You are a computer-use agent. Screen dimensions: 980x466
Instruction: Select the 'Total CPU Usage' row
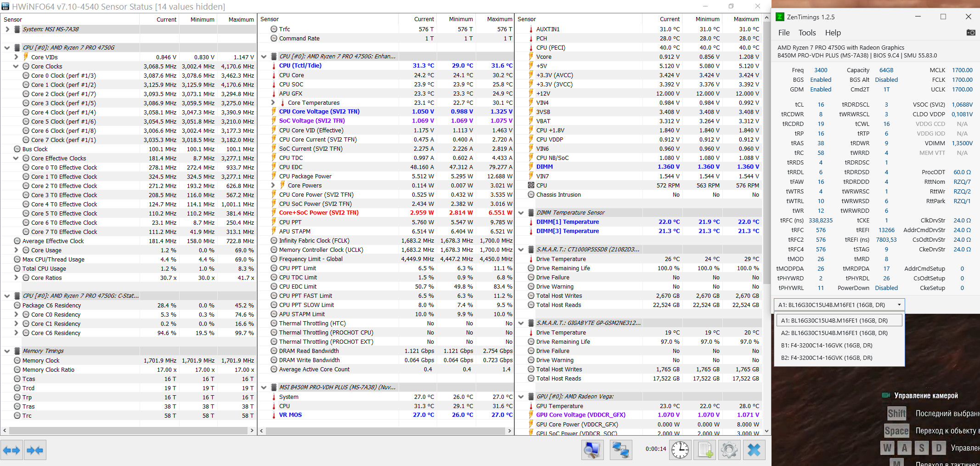pos(129,268)
